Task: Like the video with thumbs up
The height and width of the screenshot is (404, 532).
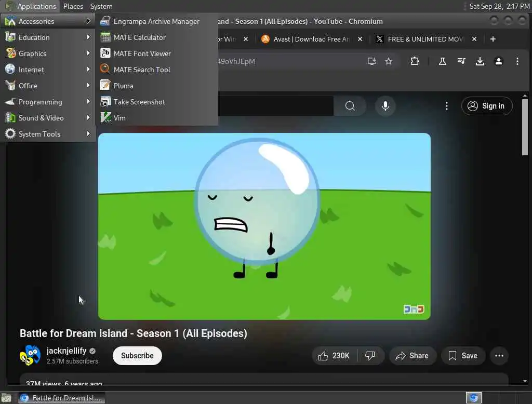Action: click(334, 356)
